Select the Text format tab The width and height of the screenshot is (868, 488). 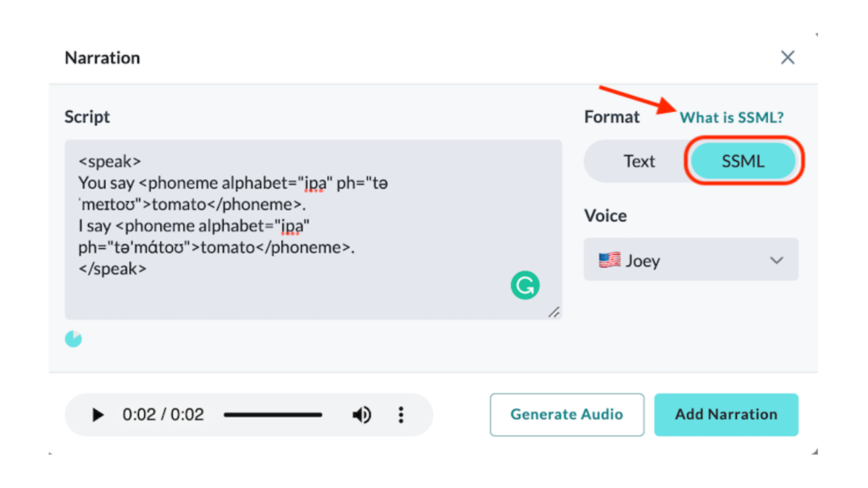(x=639, y=161)
